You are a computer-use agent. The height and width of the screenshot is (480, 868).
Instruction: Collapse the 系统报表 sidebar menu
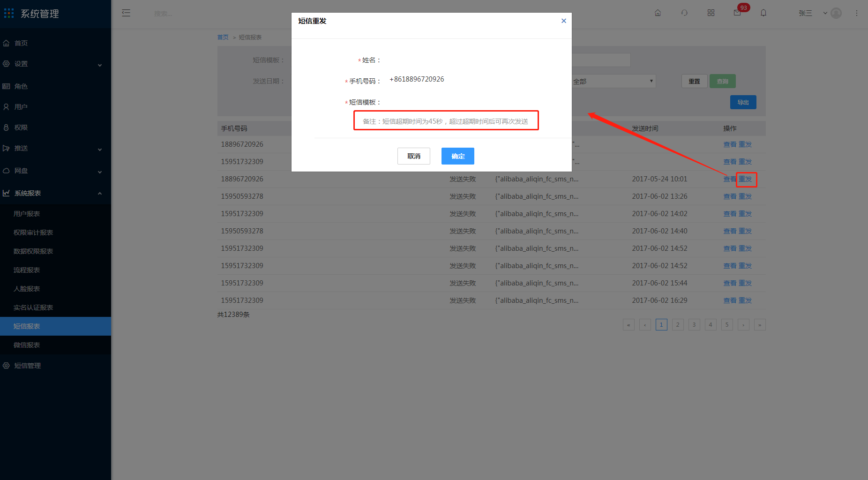point(55,193)
